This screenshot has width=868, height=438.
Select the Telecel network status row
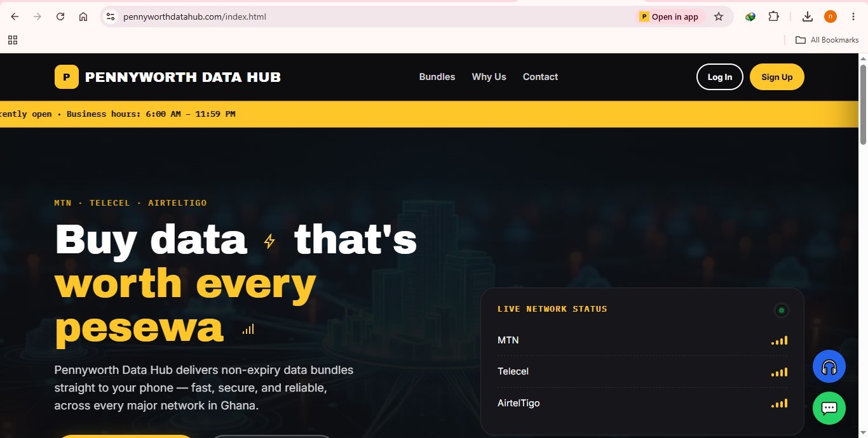click(642, 371)
